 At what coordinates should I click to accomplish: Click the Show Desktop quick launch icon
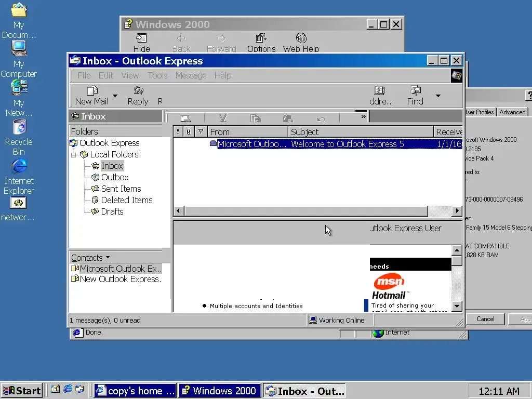click(x=55, y=389)
